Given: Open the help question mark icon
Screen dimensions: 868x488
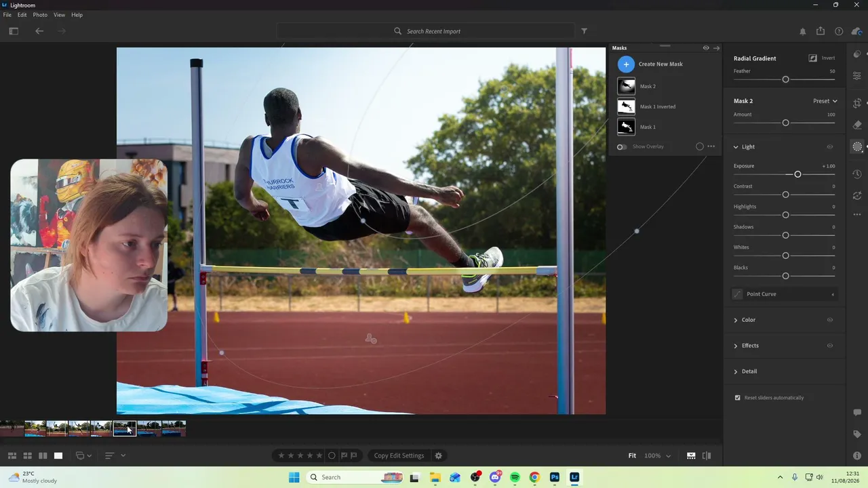Looking at the screenshot, I should point(839,31).
